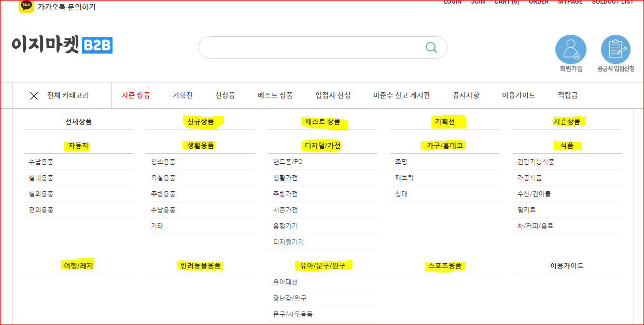
Task: Select the 시즌 상품 menu item
Action: 135,95
